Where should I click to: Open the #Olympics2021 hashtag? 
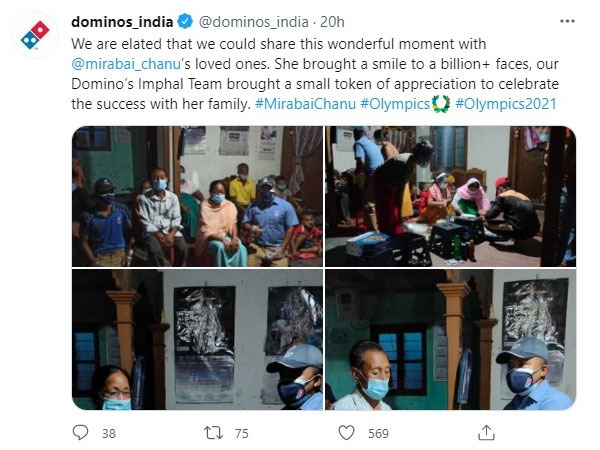point(506,103)
